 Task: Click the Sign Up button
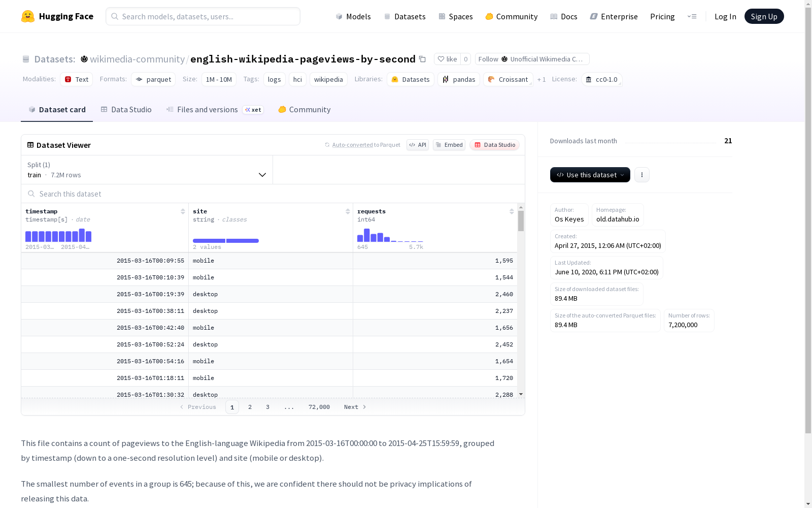[764, 16]
